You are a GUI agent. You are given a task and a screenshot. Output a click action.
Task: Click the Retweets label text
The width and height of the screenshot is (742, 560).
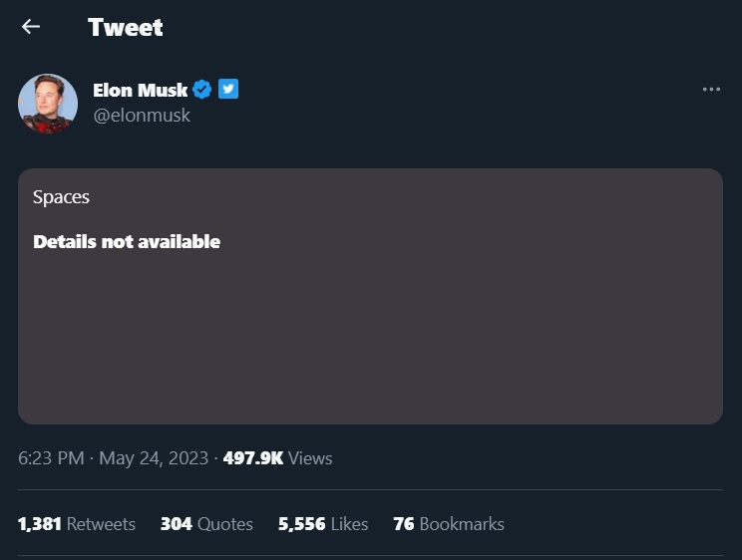(x=101, y=523)
